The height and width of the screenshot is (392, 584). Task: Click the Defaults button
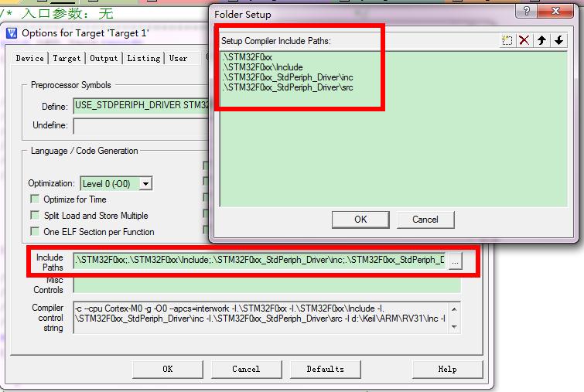[325, 369]
